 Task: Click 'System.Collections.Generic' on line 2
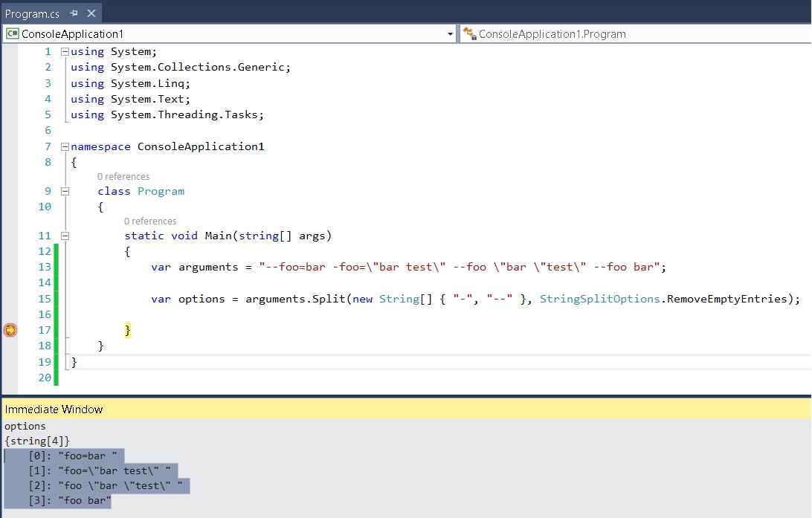coord(197,68)
